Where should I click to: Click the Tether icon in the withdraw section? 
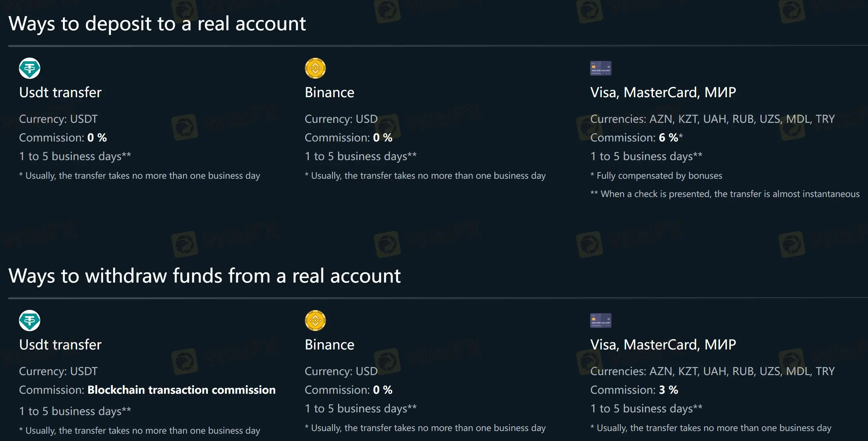click(30, 320)
